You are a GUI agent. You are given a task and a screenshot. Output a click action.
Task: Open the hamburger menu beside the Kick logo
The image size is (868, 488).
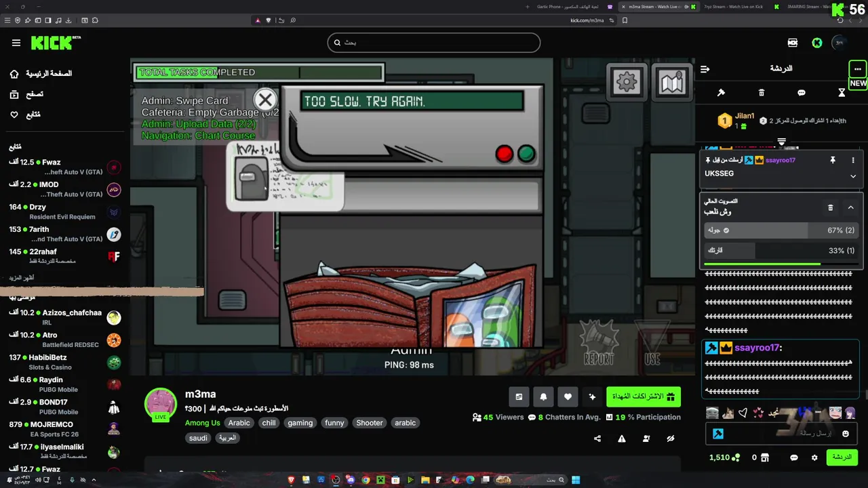click(16, 43)
